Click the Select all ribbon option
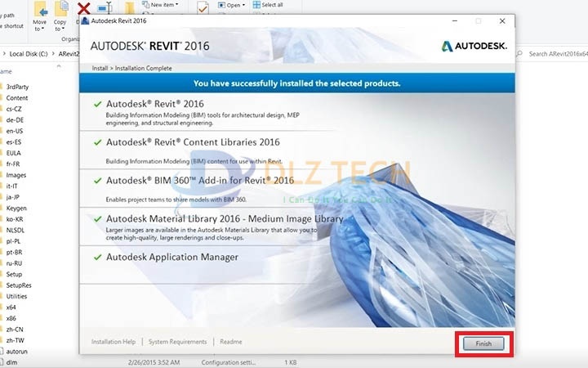588x368 pixels. pos(267,5)
